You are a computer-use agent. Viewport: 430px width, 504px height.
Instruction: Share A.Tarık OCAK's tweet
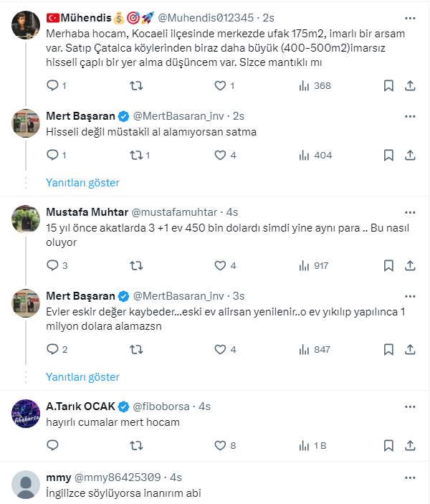pyautogui.click(x=411, y=445)
